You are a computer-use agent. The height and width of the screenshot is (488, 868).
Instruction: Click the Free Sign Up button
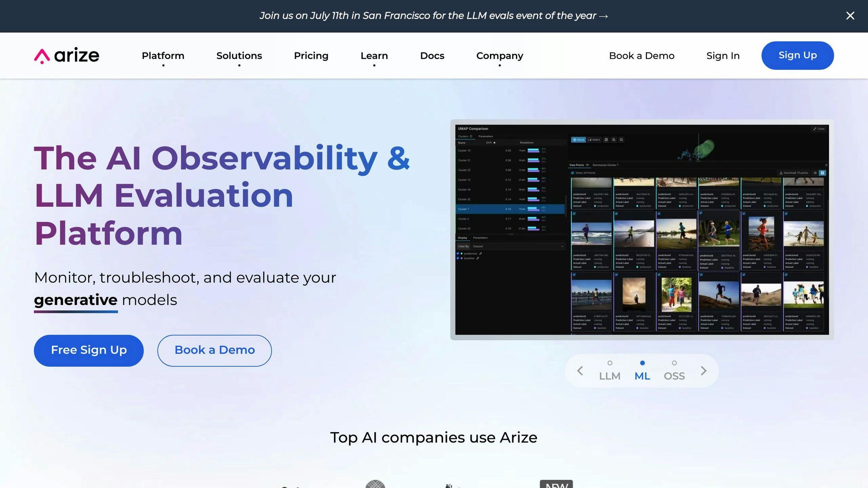(x=89, y=350)
